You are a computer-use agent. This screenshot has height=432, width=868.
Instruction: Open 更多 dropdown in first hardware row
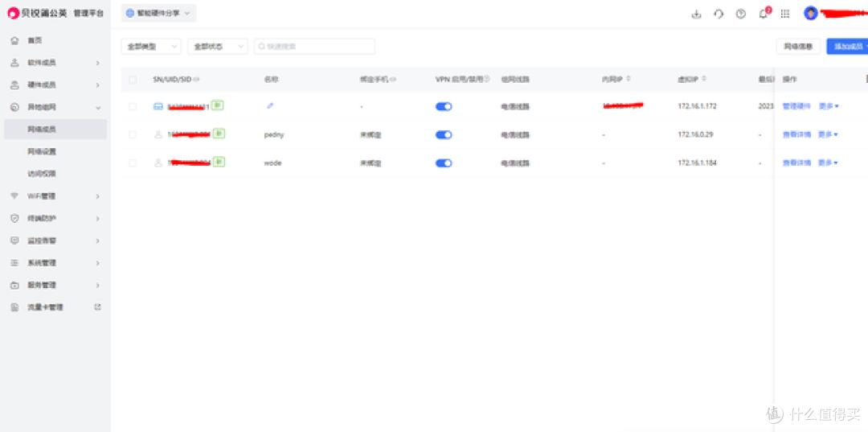(829, 105)
